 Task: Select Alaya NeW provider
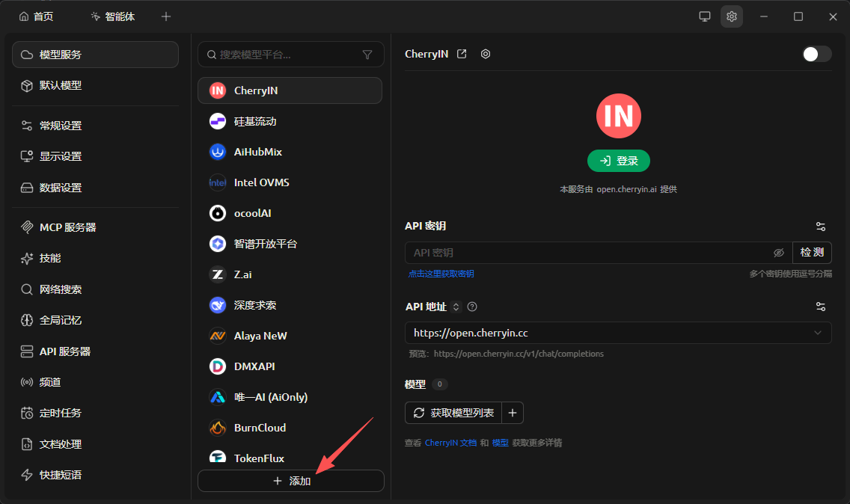pyautogui.click(x=290, y=336)
